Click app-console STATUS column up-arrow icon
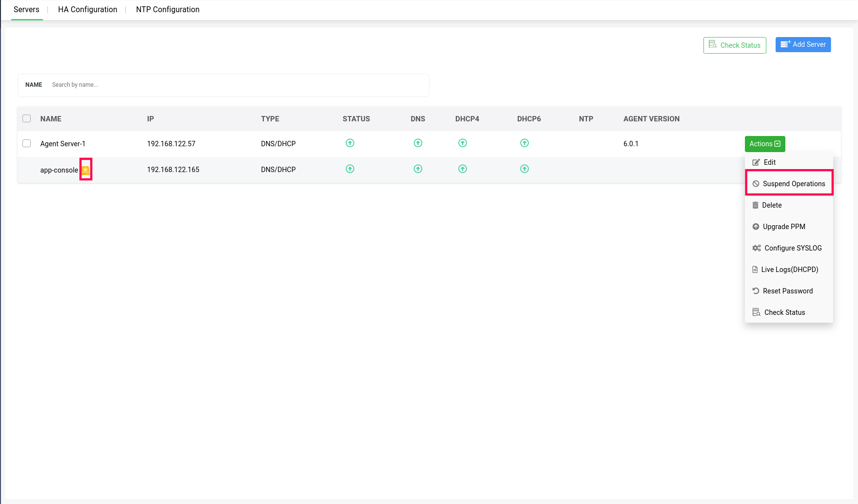Screen dimensions: 858x504 point(350,169)
